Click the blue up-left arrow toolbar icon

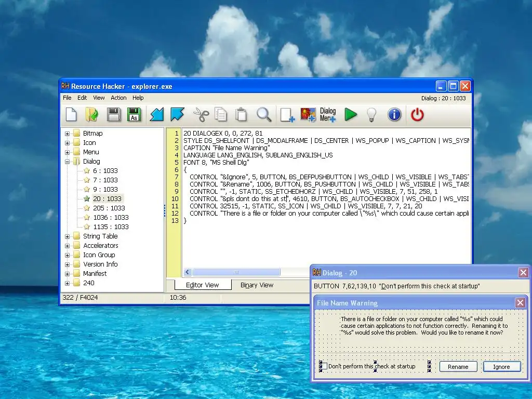click(x=177, y=114)
